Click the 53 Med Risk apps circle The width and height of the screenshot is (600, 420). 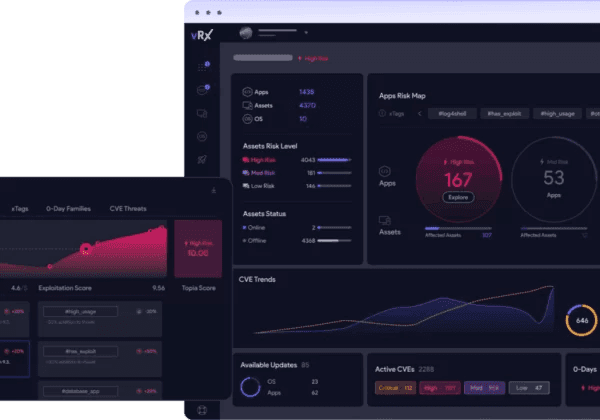553,179
